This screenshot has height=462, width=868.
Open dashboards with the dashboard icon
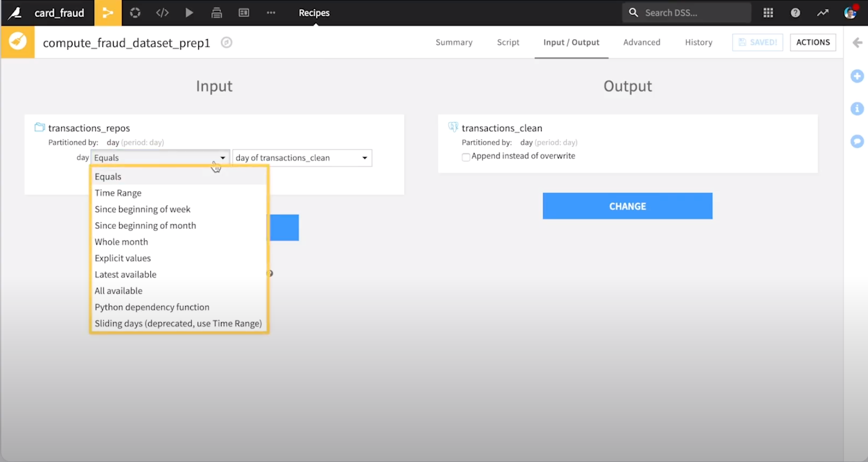pos(244,13)
